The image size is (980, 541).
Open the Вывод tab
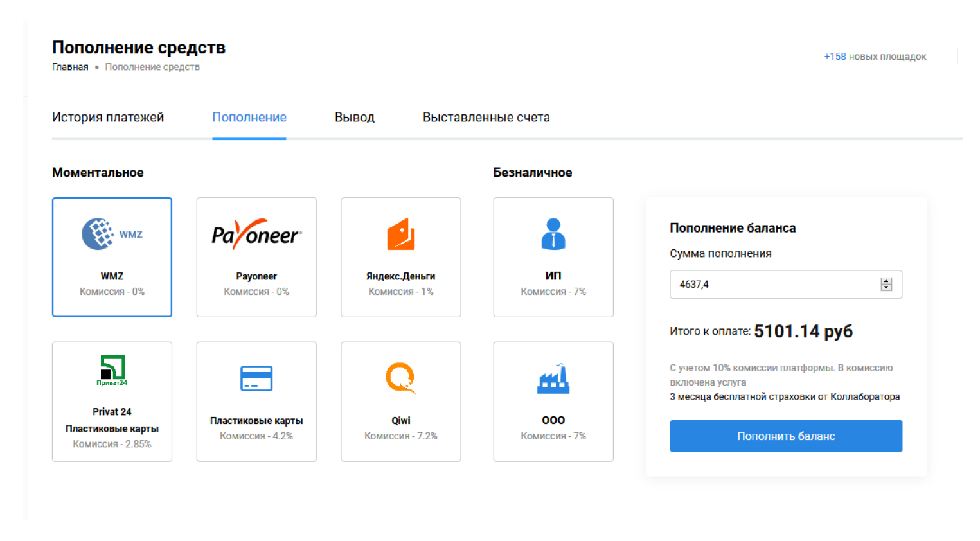coord(354,117)
